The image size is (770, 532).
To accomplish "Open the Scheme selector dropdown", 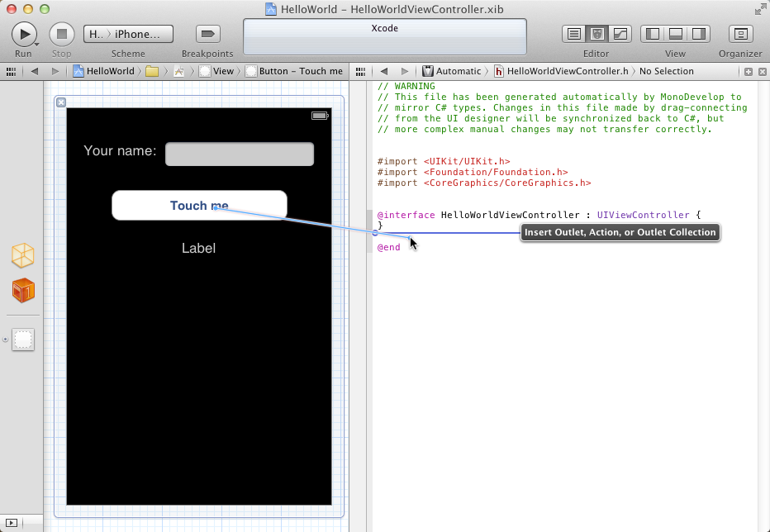I will click(x=128, y=34).
